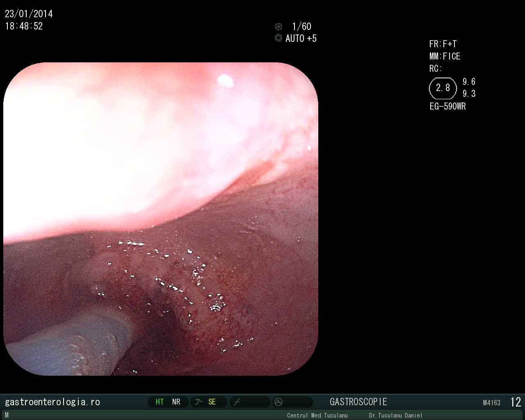This screenshot has width=525, height=420.
Task: Click the image counter 12
Action: click(x=516, y=402)
